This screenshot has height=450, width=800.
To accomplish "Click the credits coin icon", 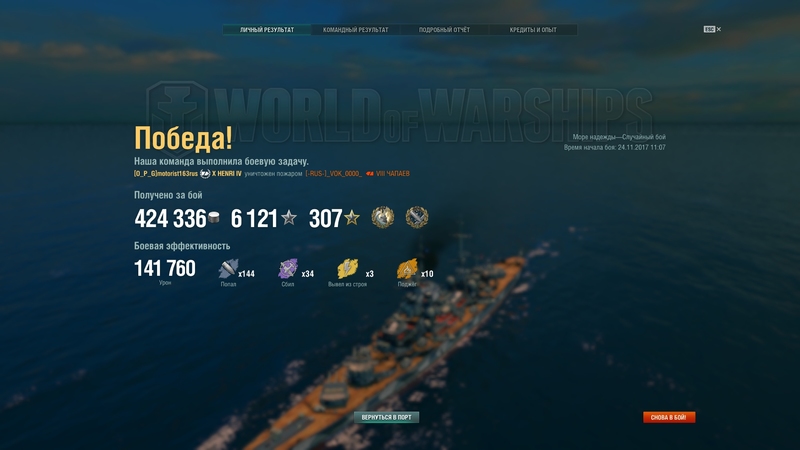I will pyautogui.click(x=214, y=218).
